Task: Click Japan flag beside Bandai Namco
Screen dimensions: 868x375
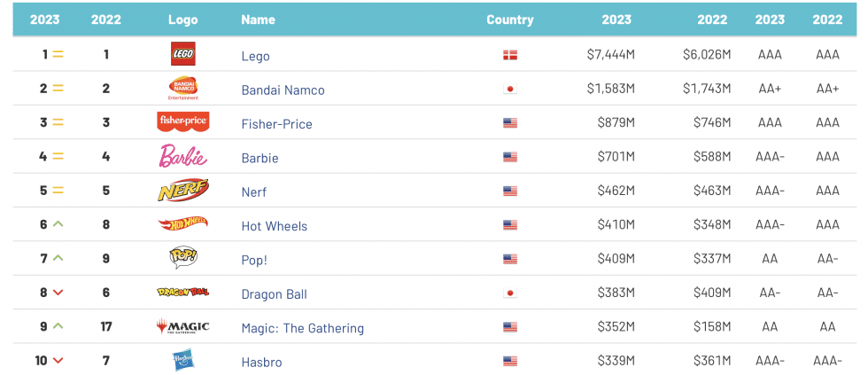Action: click(510, 90)
